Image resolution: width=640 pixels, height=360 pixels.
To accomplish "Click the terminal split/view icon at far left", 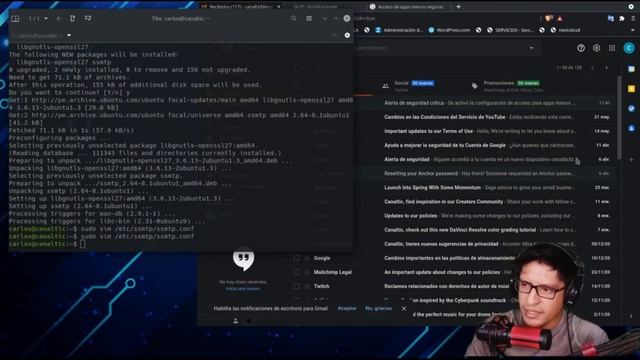I will (15, 19).
